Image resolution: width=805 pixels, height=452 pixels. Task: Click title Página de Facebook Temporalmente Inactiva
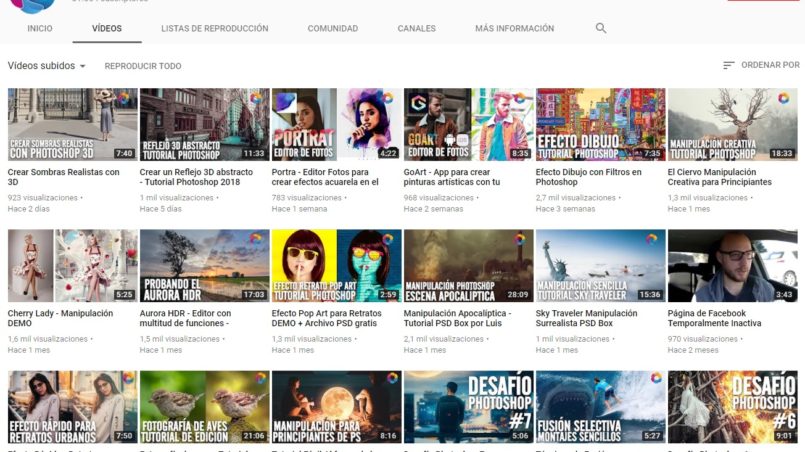pos(714,318)
